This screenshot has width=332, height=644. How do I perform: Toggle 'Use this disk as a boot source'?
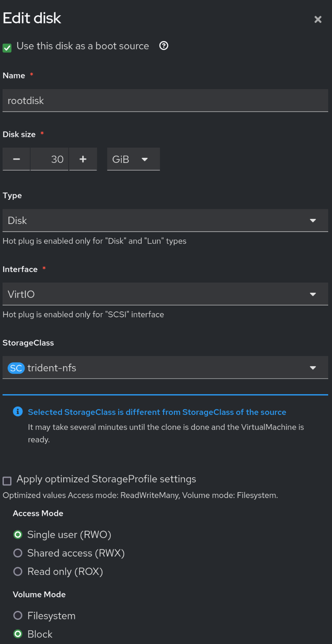[x=7, y=48]
